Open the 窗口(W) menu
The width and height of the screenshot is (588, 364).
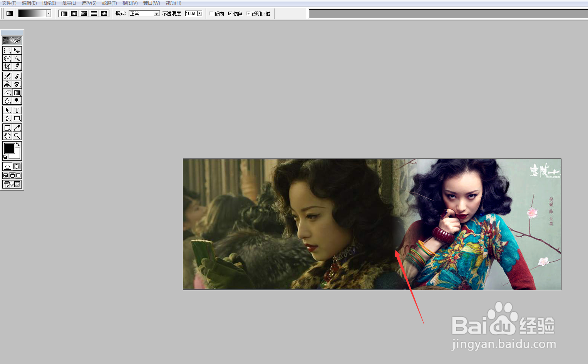151,3
